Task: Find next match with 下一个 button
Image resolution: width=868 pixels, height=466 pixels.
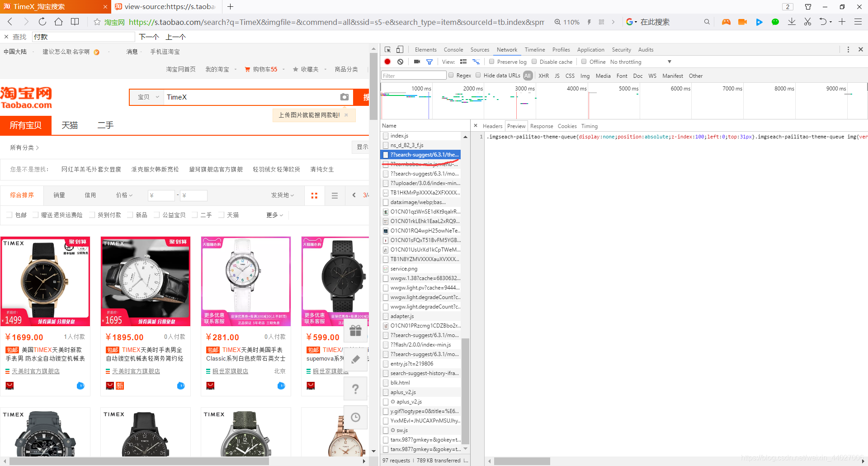Action: pyautogui.click(x=149, y=37)
